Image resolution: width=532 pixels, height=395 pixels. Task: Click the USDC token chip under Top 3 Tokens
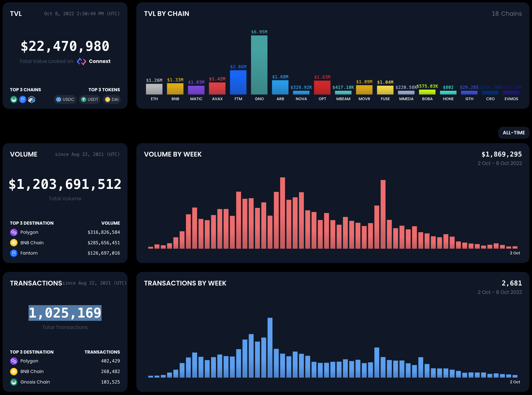(x=65, y=99)
